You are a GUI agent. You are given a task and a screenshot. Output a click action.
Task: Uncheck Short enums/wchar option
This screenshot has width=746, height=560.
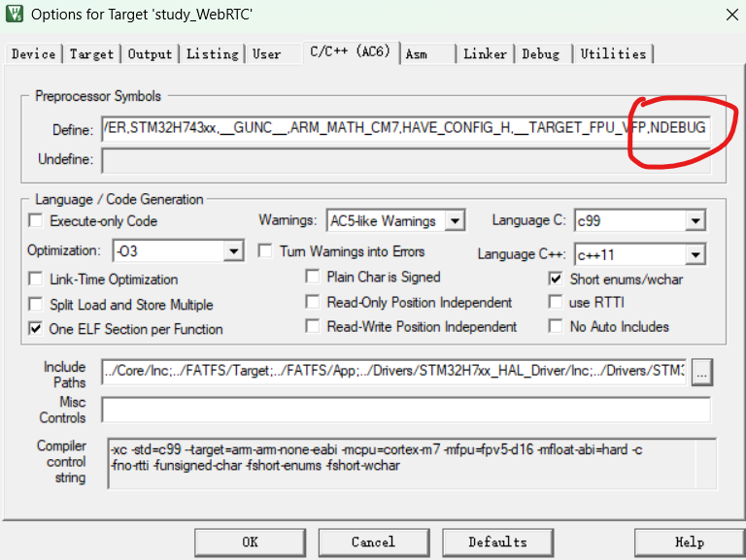[x=556, y=279]
